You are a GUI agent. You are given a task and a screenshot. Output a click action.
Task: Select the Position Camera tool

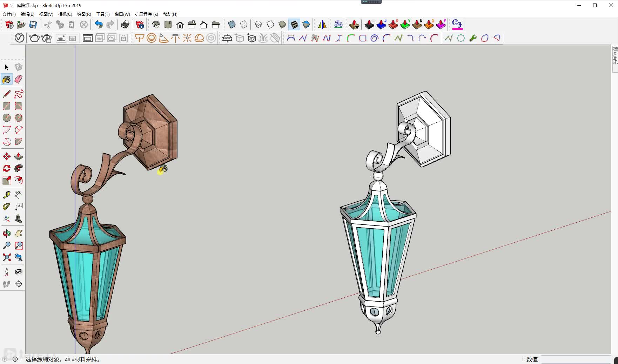click(x=7, y=272)
